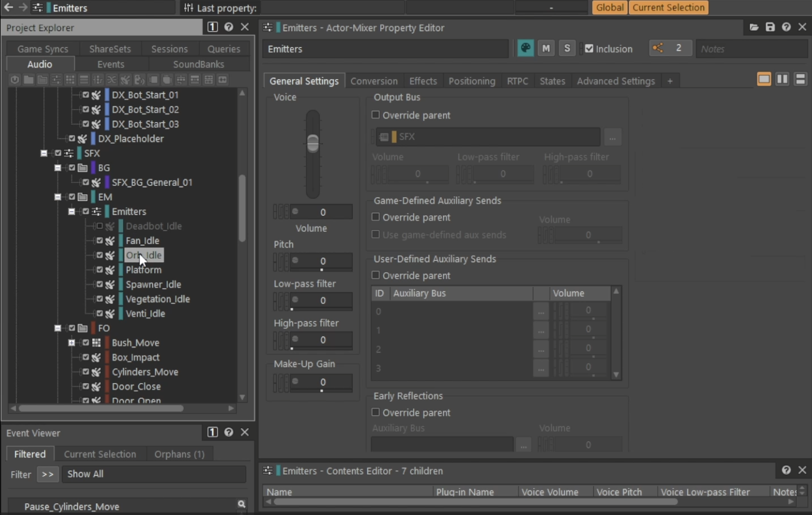Screen dimensions: 812x515
Task: Enable Override parent under Output Bus
Action: point(375,115)
